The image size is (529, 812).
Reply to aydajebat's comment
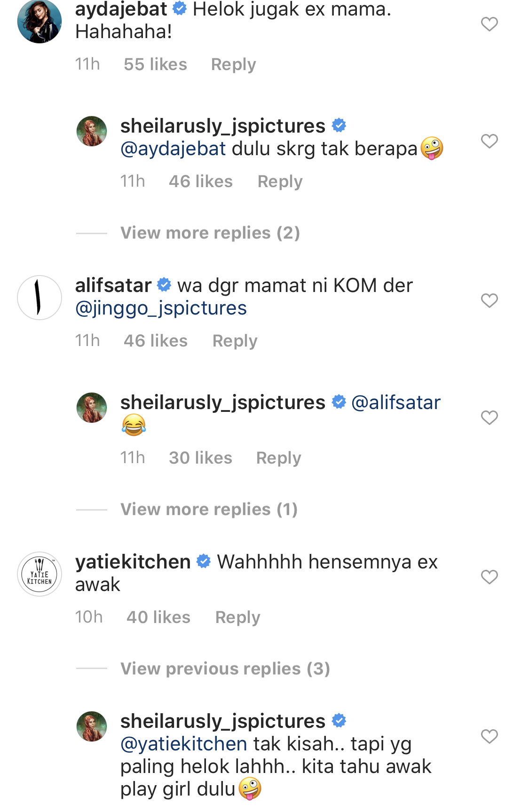(x=233, y=64)
